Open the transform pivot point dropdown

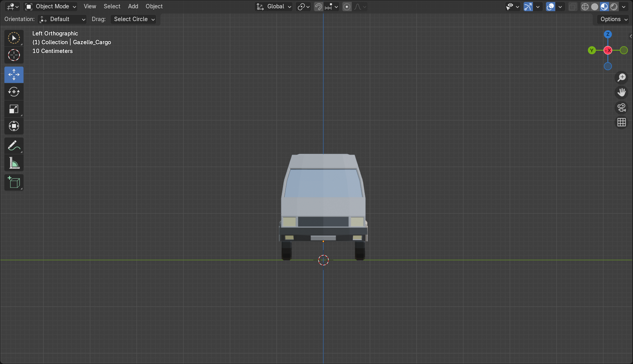point(303,6)
